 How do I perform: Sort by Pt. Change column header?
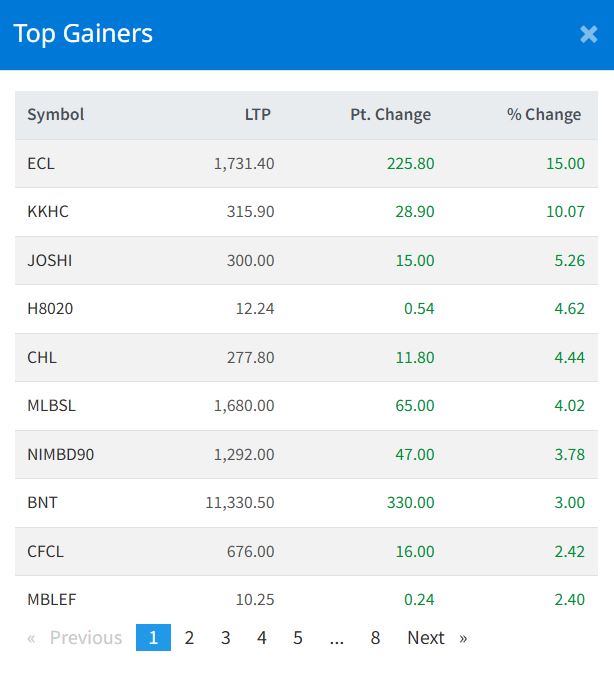(390, 114)
